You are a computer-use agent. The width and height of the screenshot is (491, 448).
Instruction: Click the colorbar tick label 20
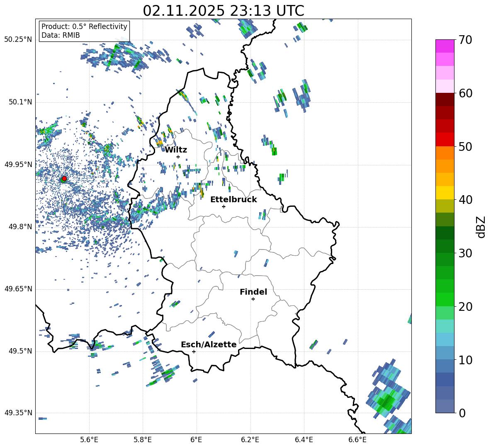[x=465, y=307]
